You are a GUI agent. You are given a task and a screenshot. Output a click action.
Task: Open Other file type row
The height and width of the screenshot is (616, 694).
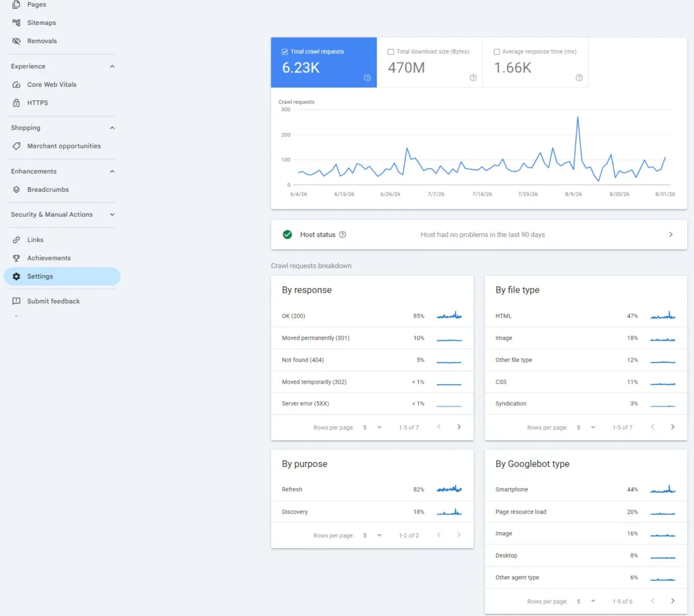(x=586, y=360)
